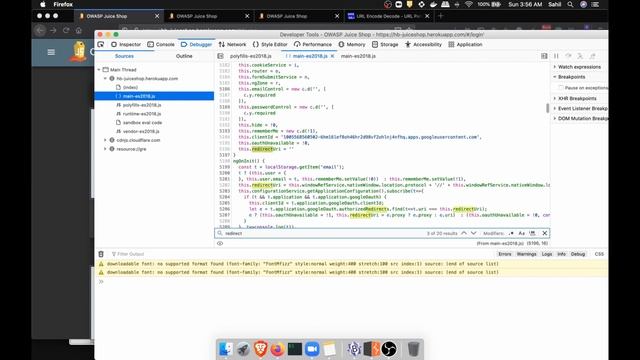Go to next search result arrow
This screenshot has width=640, height=360.
473,233
